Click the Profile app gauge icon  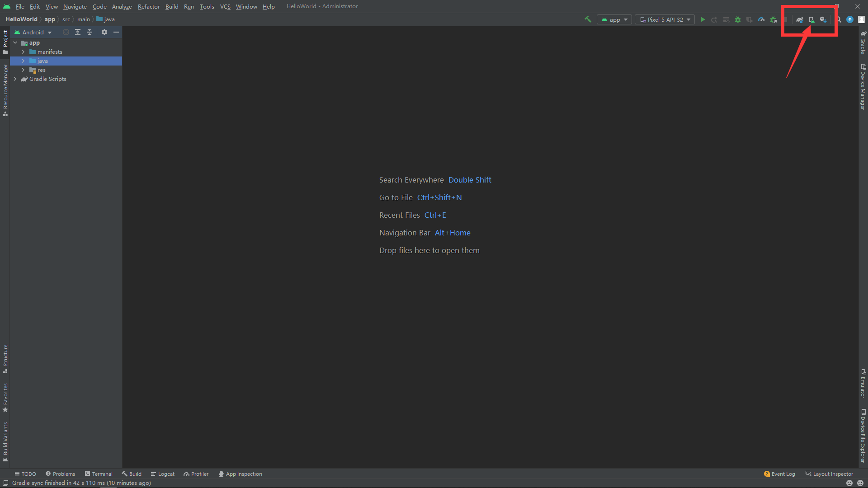point(761,19)
